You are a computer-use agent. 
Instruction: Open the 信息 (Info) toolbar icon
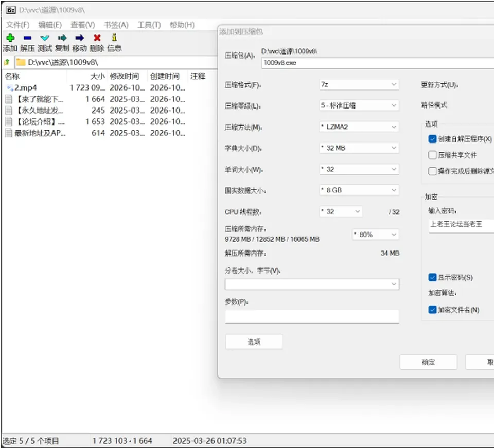(114, 38)
